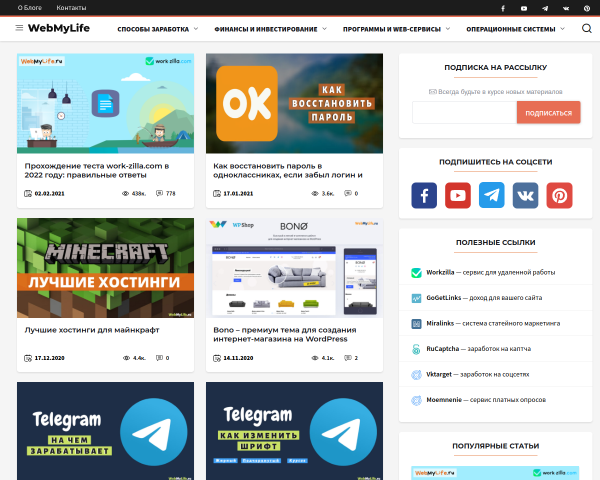Viewport: 600px width, 480px height.
Task: Open the OK password recovery thumbnail
Action: [x=294, y=103]
